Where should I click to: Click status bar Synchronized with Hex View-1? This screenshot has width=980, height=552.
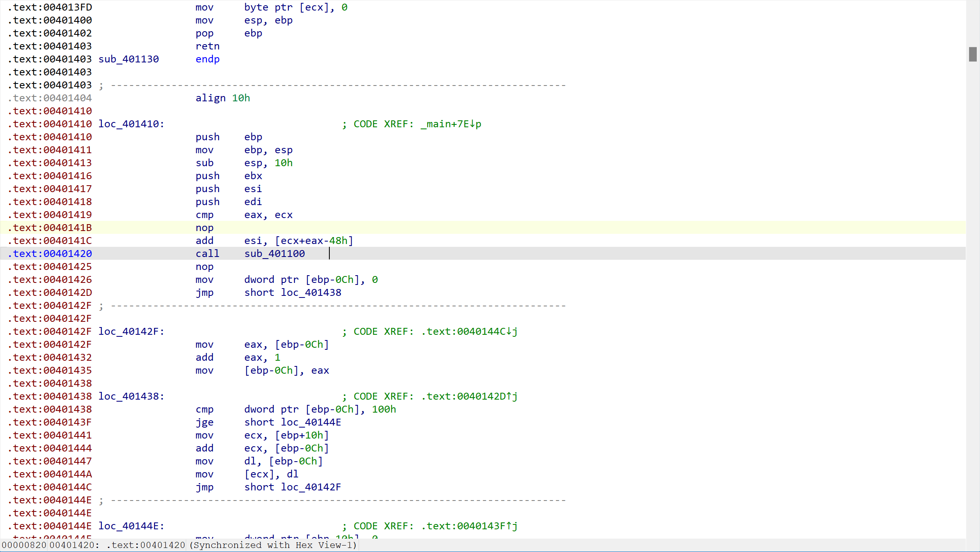click(x=273, y=545)
